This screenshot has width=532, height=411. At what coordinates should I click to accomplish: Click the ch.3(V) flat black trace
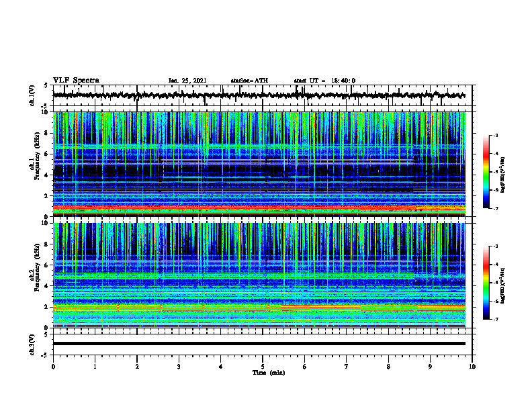point(259,344)
